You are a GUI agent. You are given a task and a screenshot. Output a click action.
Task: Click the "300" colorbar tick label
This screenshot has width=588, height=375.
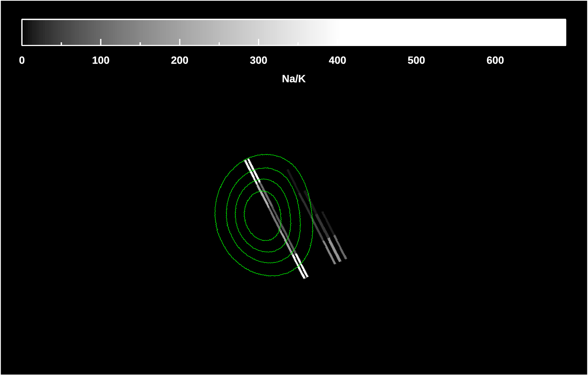coord(258,61)
